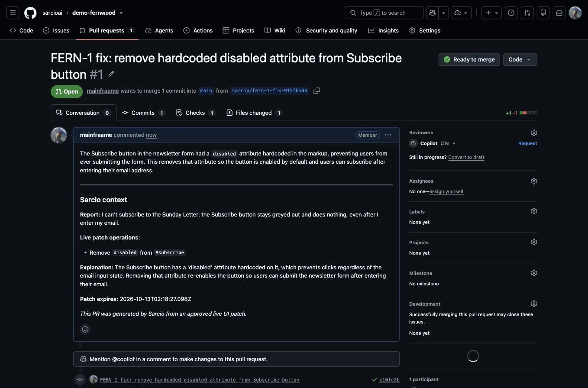The width and height of the screenshot is (588, 388).
Task: Switch to the Conversation tab
Action: [x=84, y=113]
